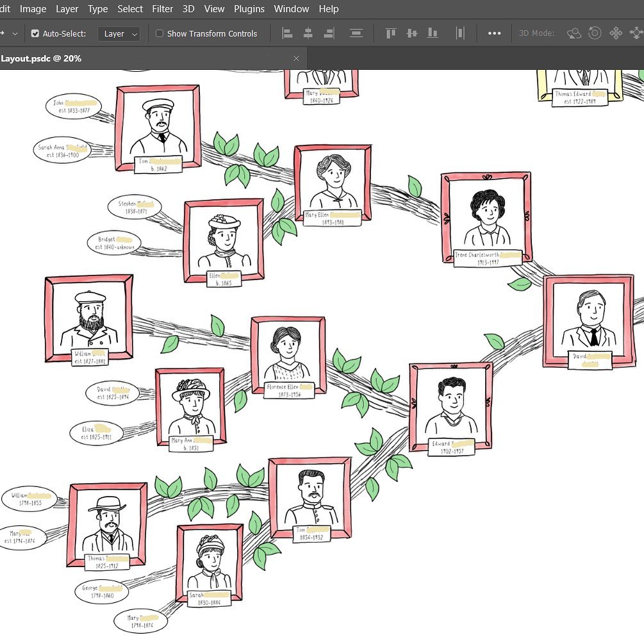Close the Layout.psdc document tab
The height and width of the screenshot is (644, 644).
click(296, 58)
